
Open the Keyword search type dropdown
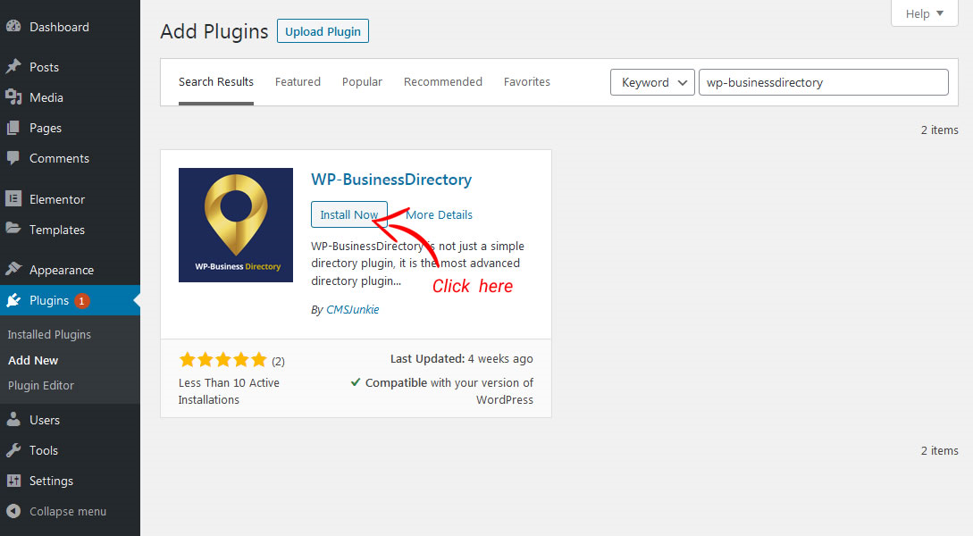pyautogui.click(x=652, y=83)
